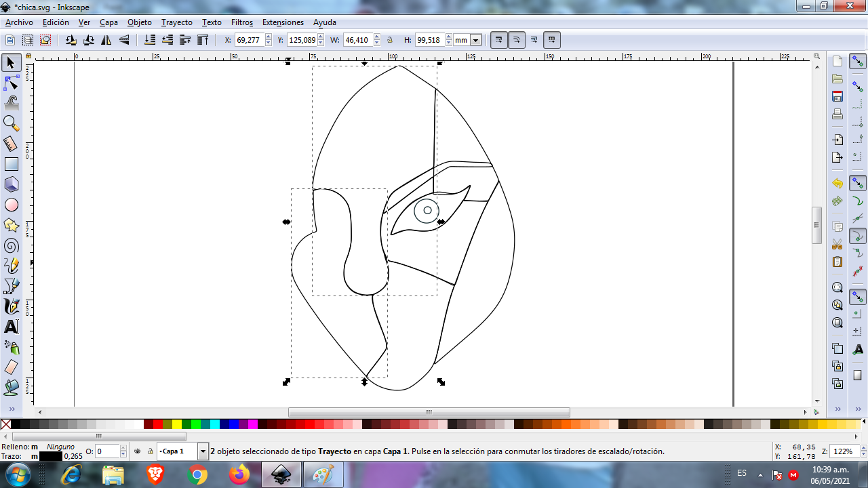Select the Measure ruler tool
This screenshot has height=488, width=868.
(11, 144)
